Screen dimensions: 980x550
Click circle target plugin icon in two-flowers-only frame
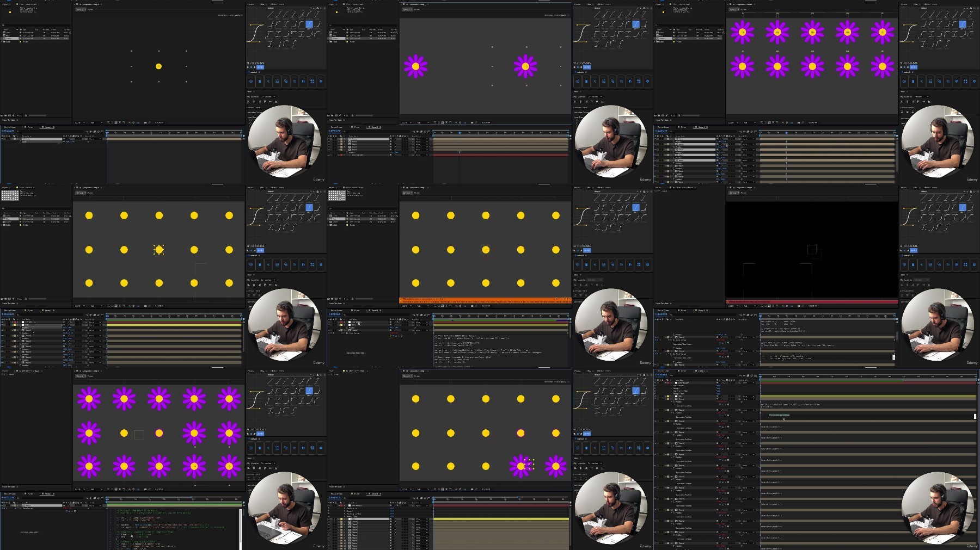pyautogui.click(x=578, y=81)
